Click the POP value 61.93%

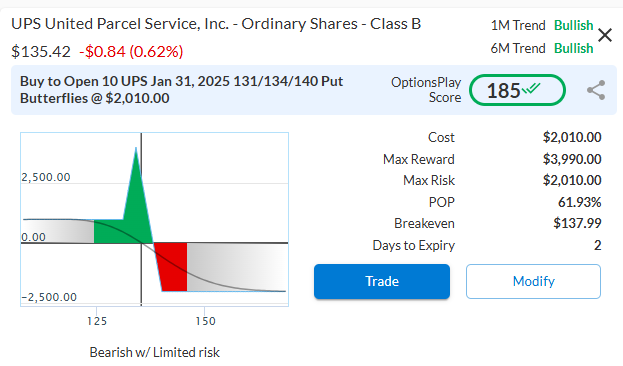click(579, 202)
